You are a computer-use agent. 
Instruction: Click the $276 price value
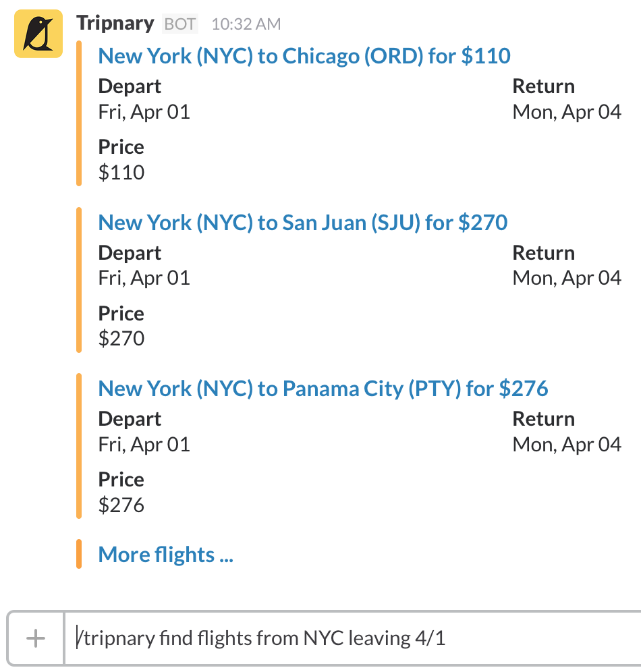point(121,505)
